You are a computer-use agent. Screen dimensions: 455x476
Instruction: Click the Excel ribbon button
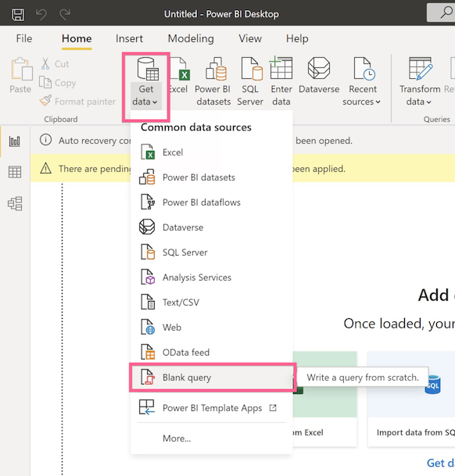click(x=178, y=76)
